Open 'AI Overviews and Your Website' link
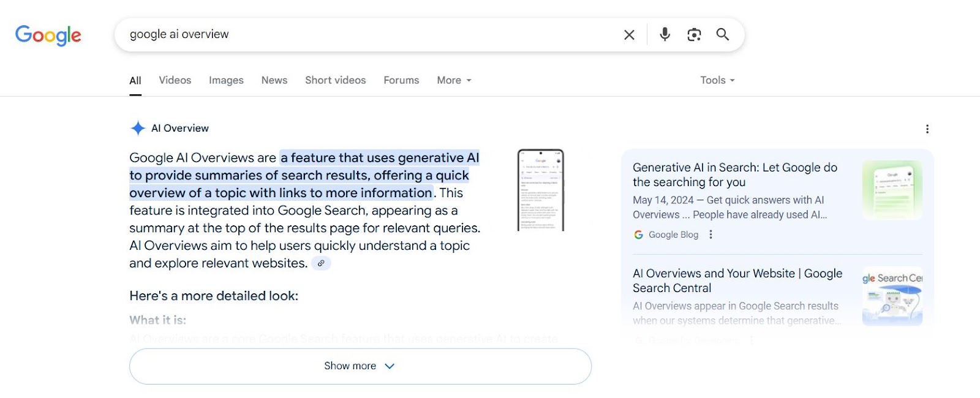Image resolution: width=980 pixels, height=398 pixels. tap(737, 280)
